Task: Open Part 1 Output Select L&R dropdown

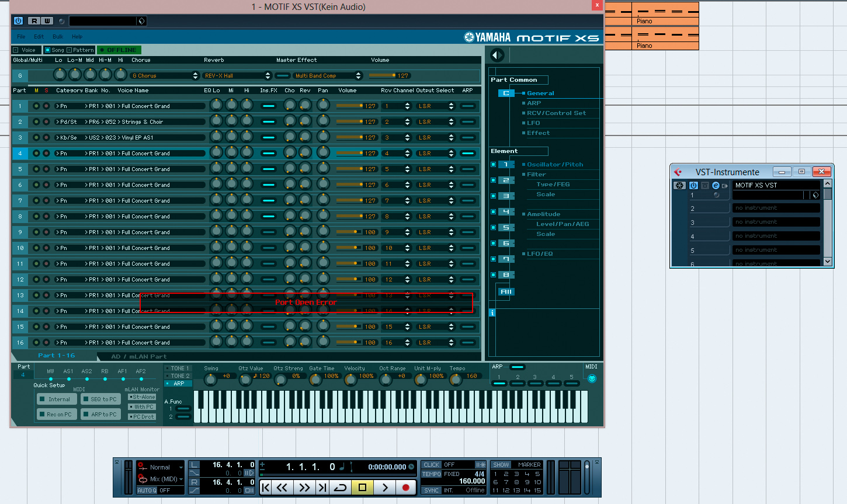Action: tap(436, 106)
